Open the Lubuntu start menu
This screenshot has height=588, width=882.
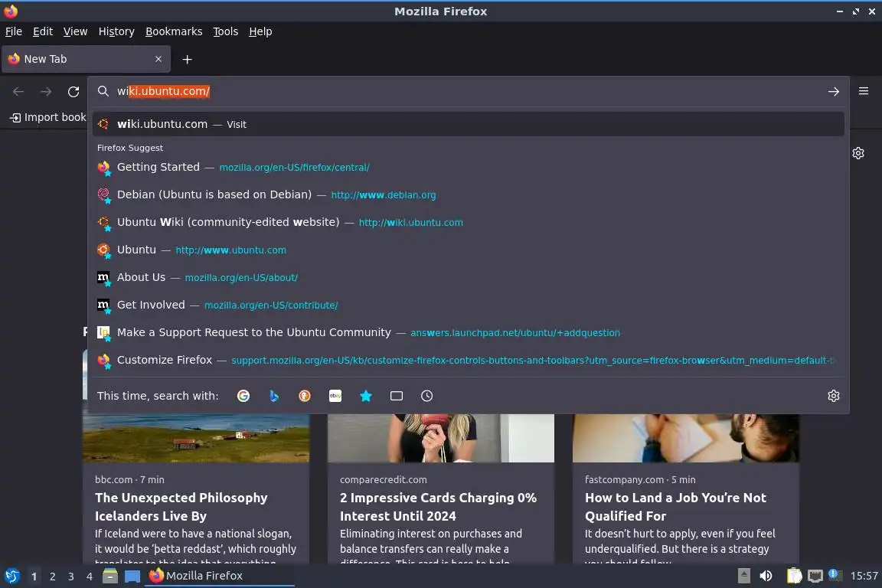click(11, 576)
